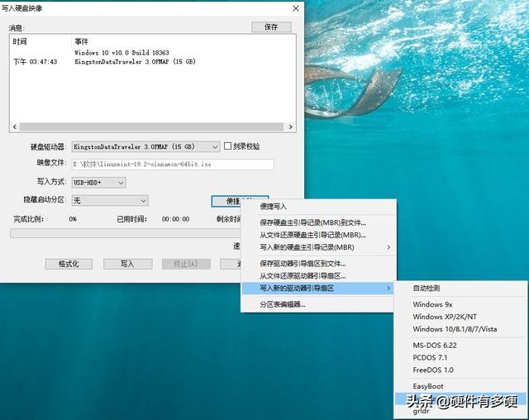Screen dimensions: 529x420
Task: Click the 映像文件 path field
Action: click(x=173, y=165)
